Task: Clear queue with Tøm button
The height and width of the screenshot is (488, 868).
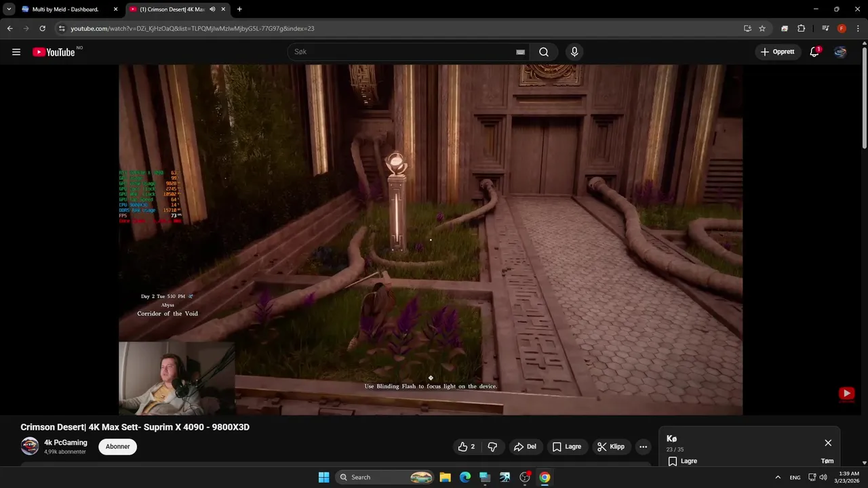Action: pyautogui.click(x=827, y=461)
